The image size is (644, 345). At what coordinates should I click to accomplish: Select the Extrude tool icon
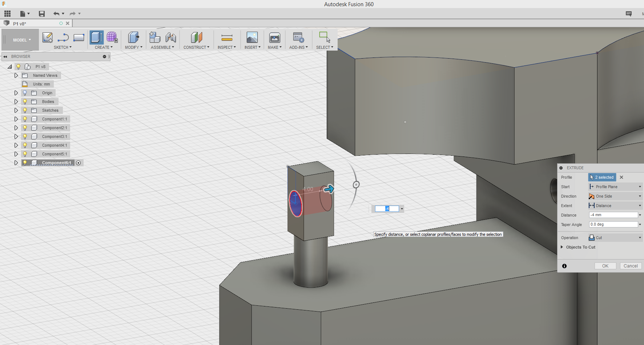coord(97,37)
